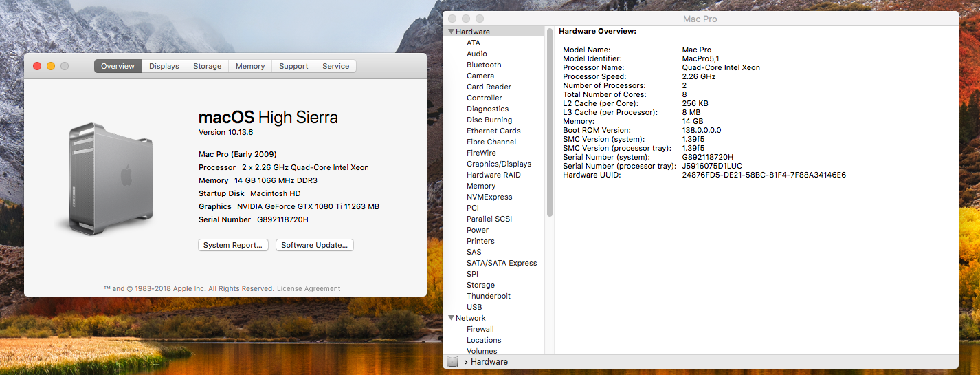Click the Model Identifier MacPro5,1 value
The image size is (980, 375).
700,58
